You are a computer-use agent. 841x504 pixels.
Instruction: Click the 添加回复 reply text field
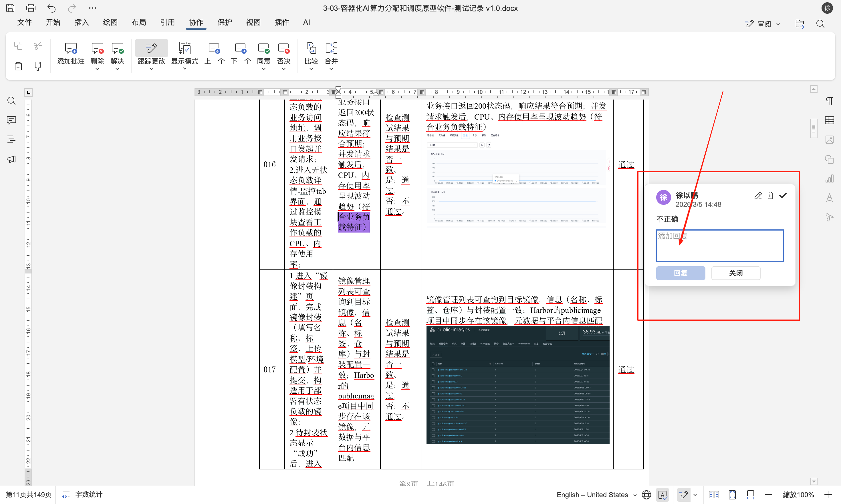coord(719,245)
